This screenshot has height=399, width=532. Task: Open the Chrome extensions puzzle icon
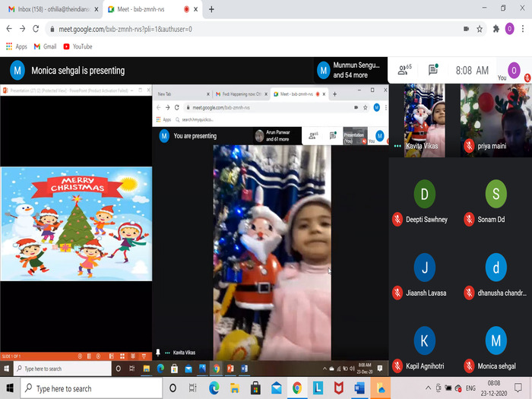click(x=496, y=29)
